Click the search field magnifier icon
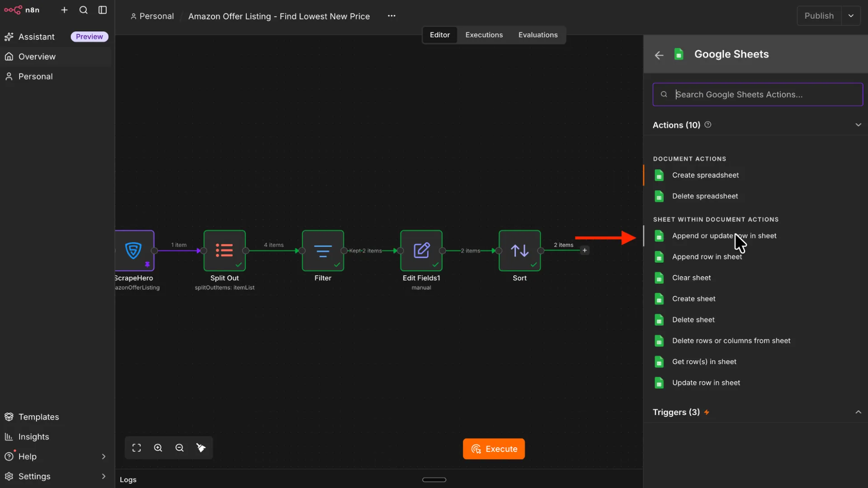This screenshot has width=868, height=488. pos(664,94)
